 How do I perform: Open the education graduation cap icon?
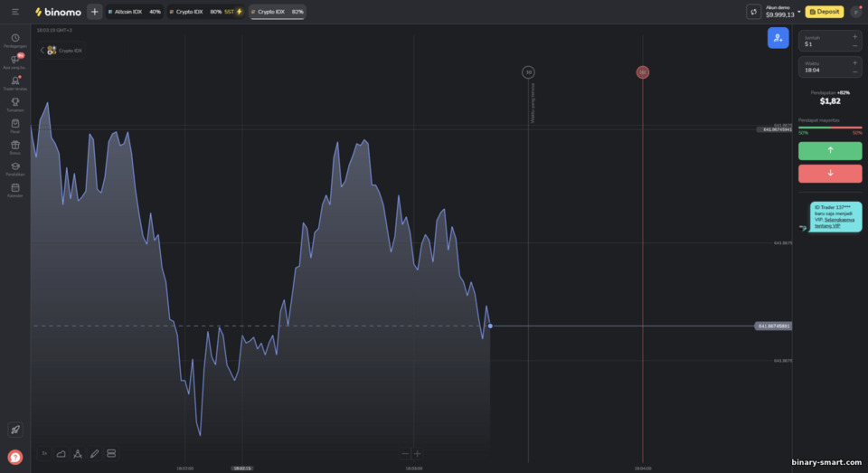point(15,168)
